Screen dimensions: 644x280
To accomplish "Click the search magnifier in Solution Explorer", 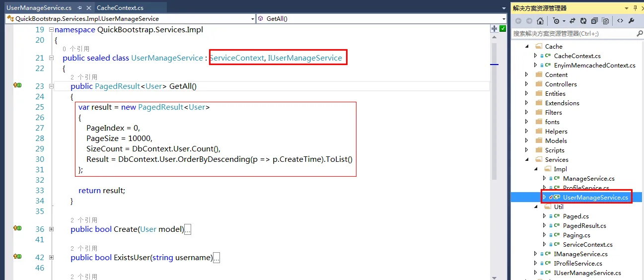I will pyautogui.click(x=640, y=33).
